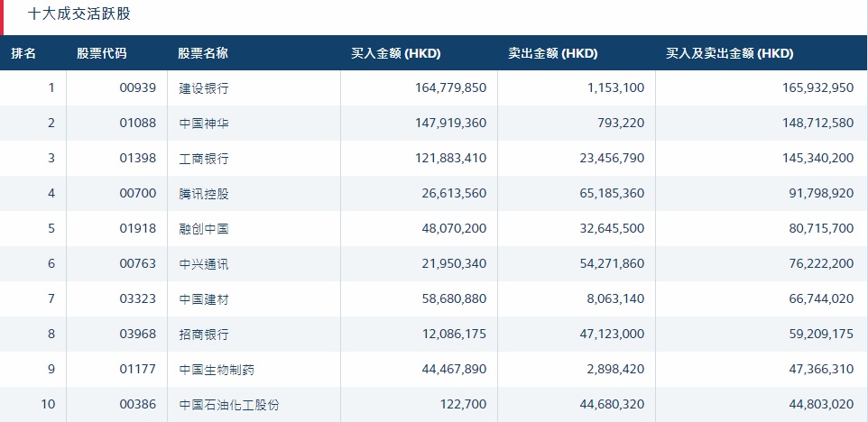Click sell amount 8,063,140
The width and height of the screenshot is (868, 422).
pyautogui.click(x=615, y=298)
